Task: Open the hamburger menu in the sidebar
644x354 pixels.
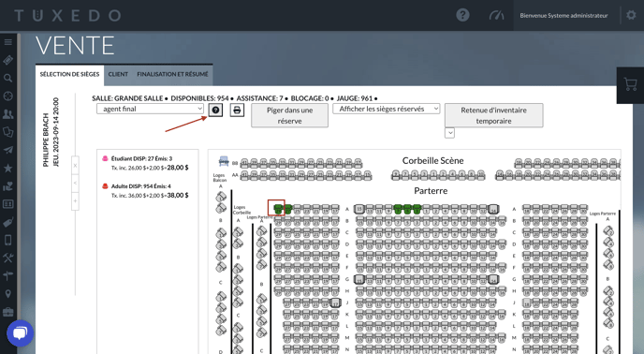Action: [7, 42]
